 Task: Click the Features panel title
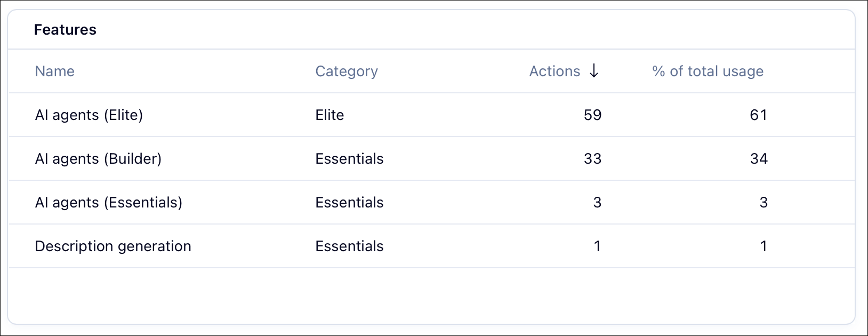pyautogui.click(x=65, y=30)
